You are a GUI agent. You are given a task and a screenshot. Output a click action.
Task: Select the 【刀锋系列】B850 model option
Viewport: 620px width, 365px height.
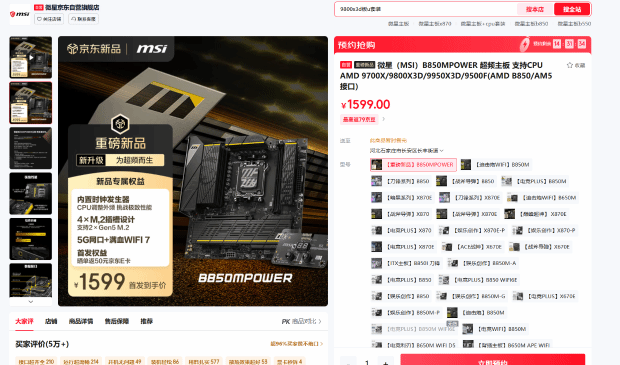click(401, 181)
